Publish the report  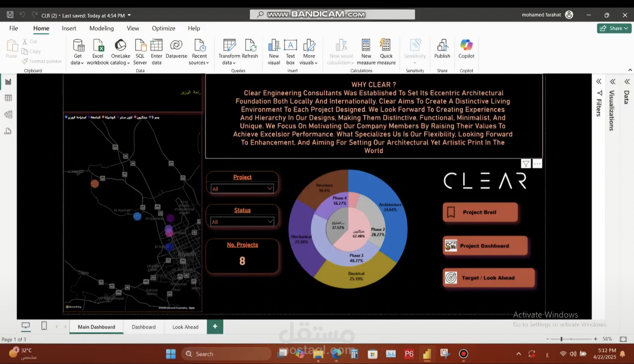click(442, 49)
